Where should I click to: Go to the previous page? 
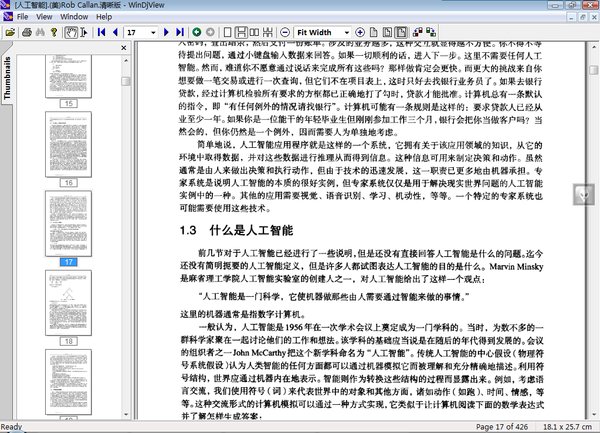click(115, 33)
